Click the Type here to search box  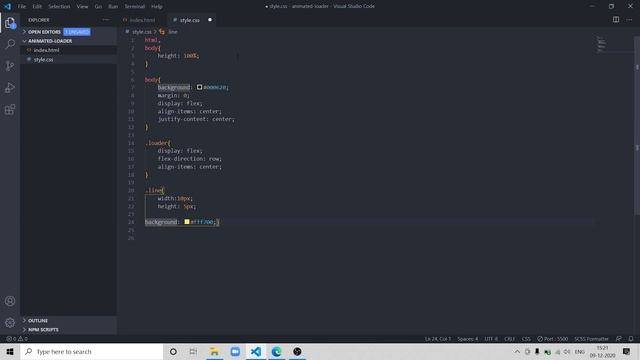[x=92, y=351]
